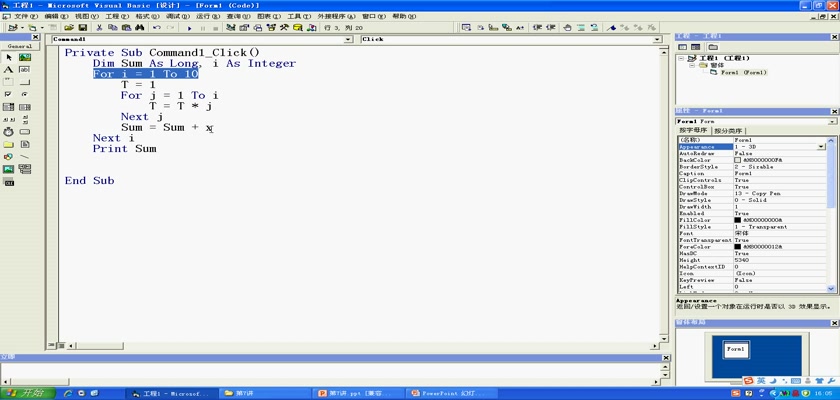Select the Pointer tool in toolbox
This screenshot has width=840, height=400.
[x=9, y=58]
